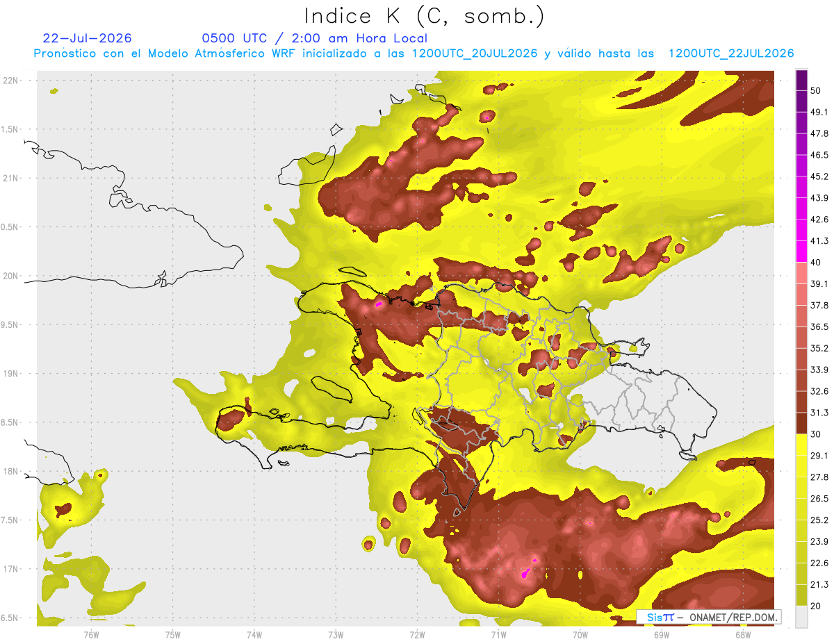Click the "Pronóstico con el Modelo Atmósferico WRF" line
This screenshot has width=834, height=644.
tap(414, 53)
